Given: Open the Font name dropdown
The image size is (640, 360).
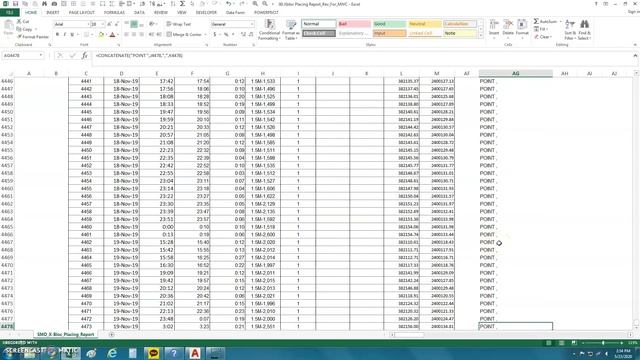Looking at the screenshot, I should [x=88, y=24].
